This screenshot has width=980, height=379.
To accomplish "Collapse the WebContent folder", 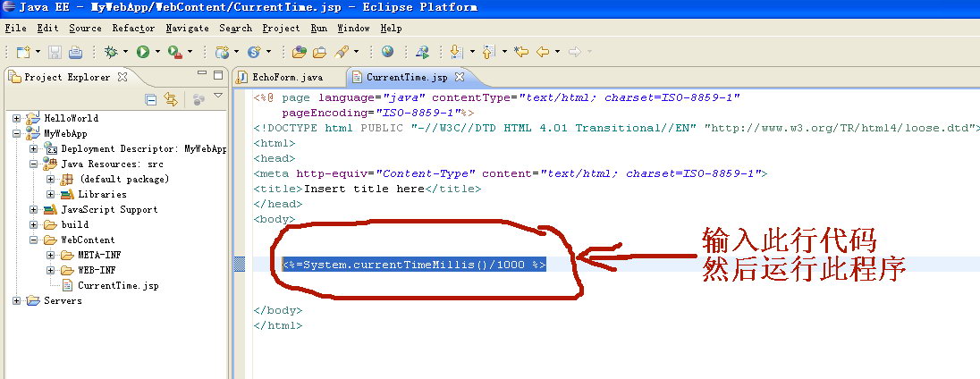I will click(x=34, y=240).
